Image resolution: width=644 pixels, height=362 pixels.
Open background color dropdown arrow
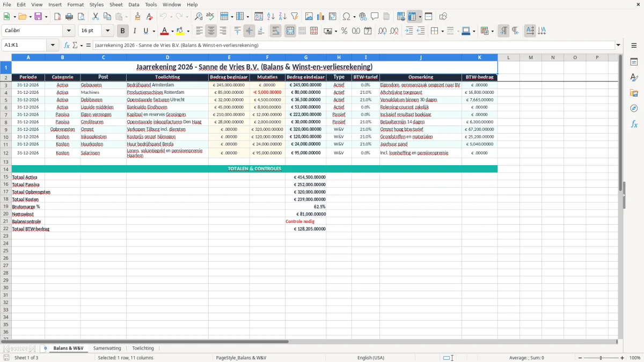188,31
